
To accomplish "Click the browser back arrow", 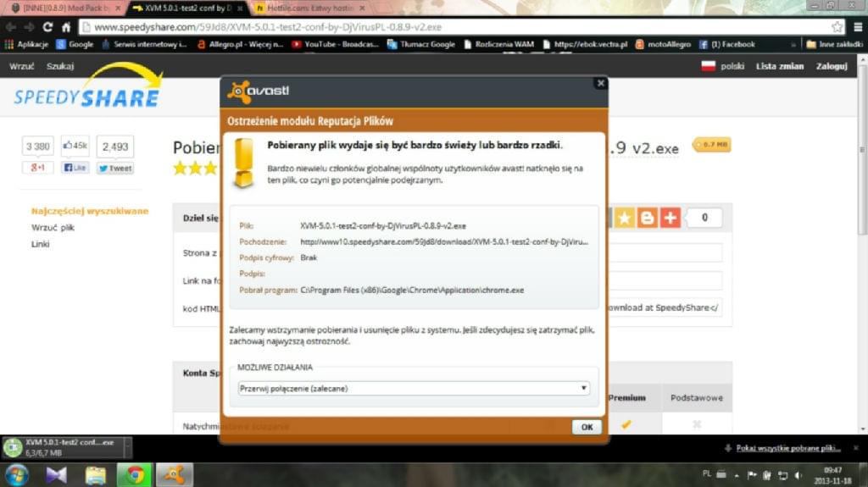I will coord(11,26).
